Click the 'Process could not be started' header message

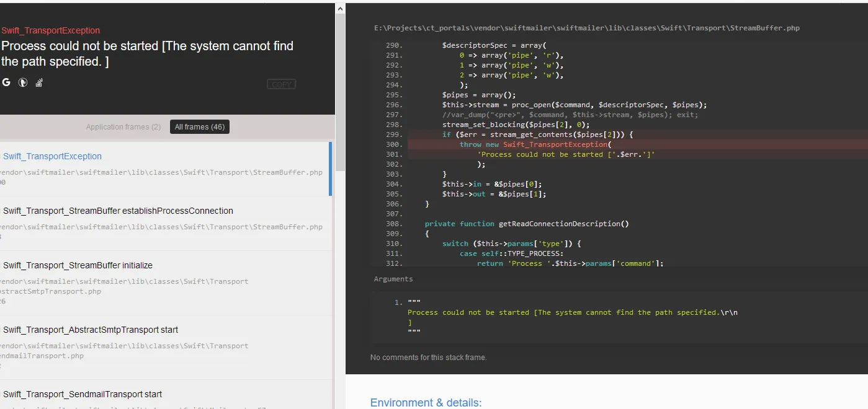pyautogui.click(x=148, y=54)
